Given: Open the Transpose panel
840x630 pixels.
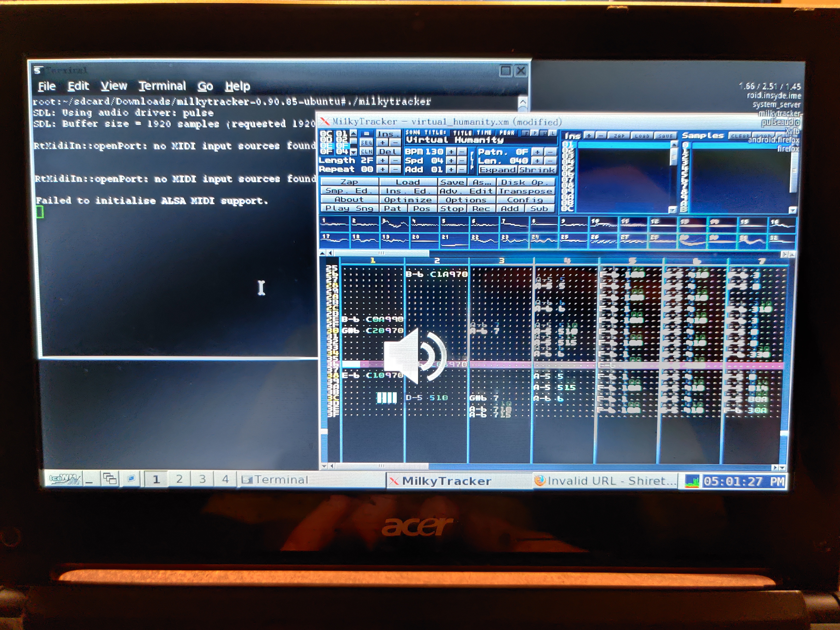Looking at the screenshot, I should tap(526, 191).
